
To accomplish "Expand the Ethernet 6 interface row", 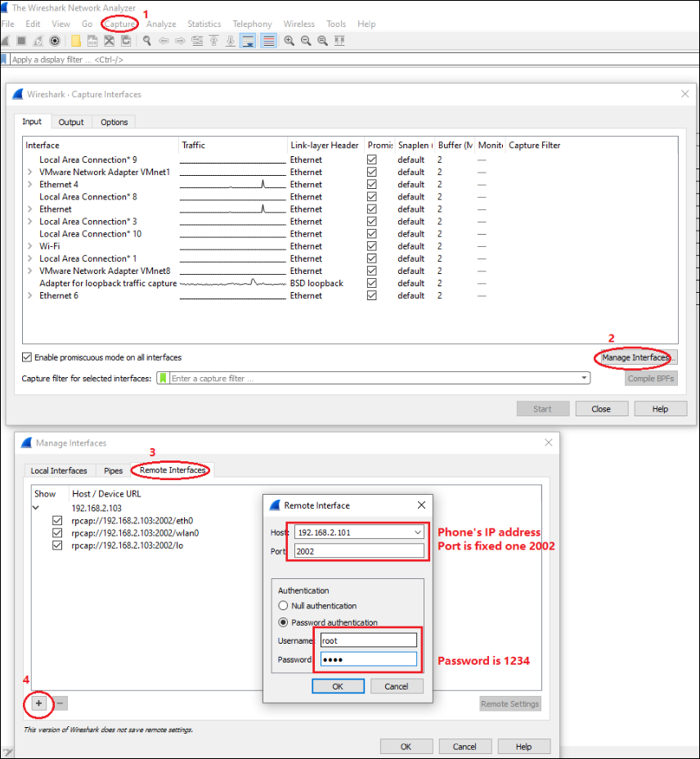I will 30,296.
